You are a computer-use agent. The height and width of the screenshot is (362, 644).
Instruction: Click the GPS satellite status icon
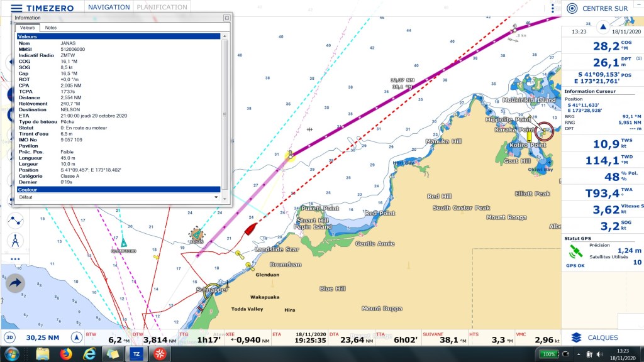(575, 251)
